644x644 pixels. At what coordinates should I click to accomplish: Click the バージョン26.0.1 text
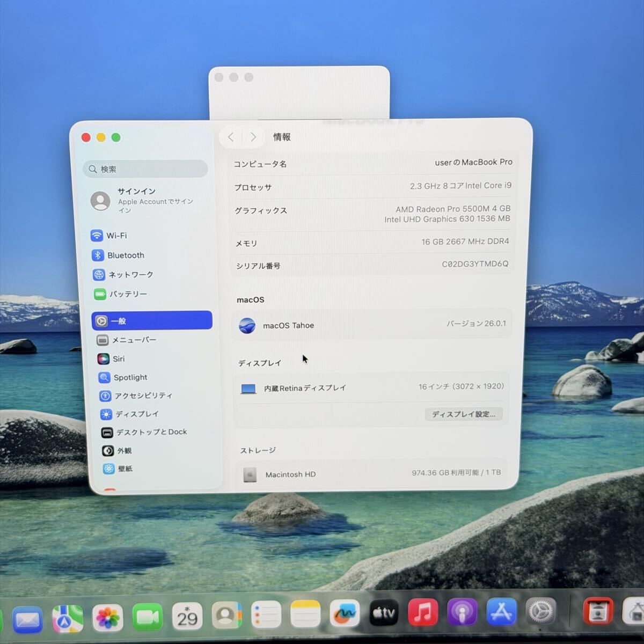[476, 324]
